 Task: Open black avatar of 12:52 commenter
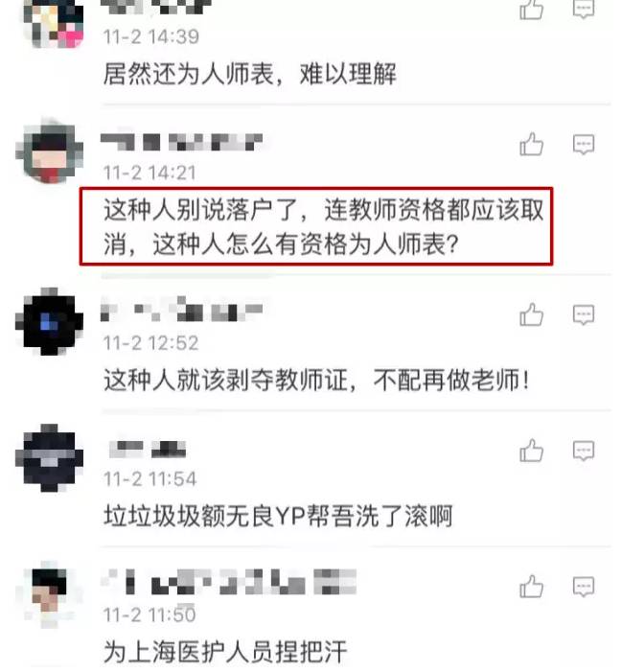[49, 321]
